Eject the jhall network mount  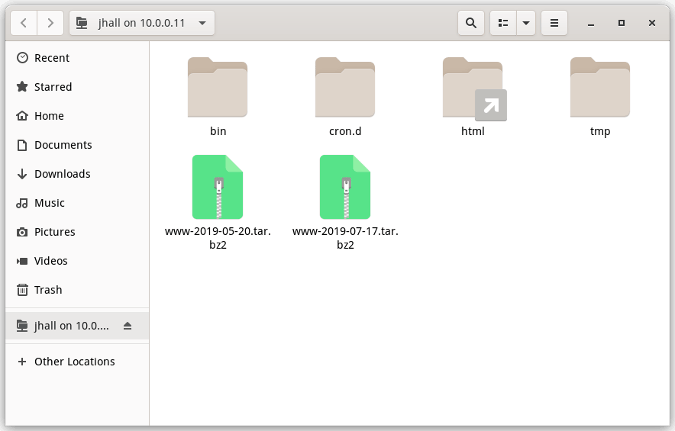(127, 326)
